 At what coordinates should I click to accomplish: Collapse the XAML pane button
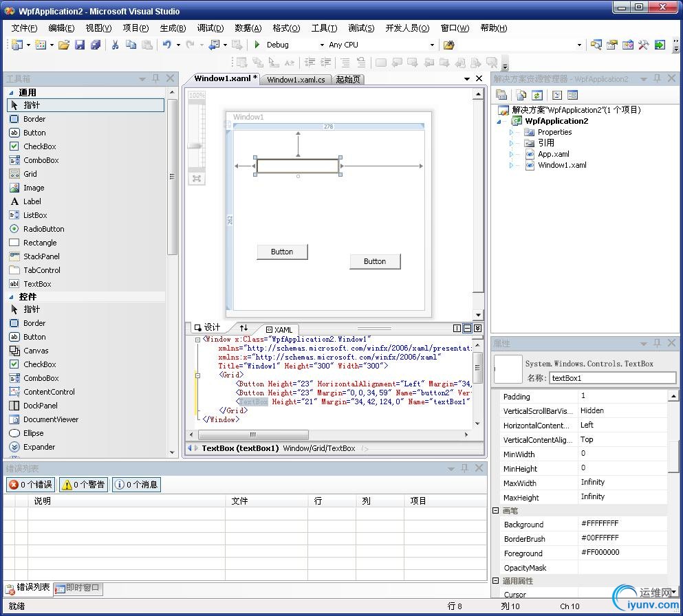pyautogui.click(x=478, y=328)
